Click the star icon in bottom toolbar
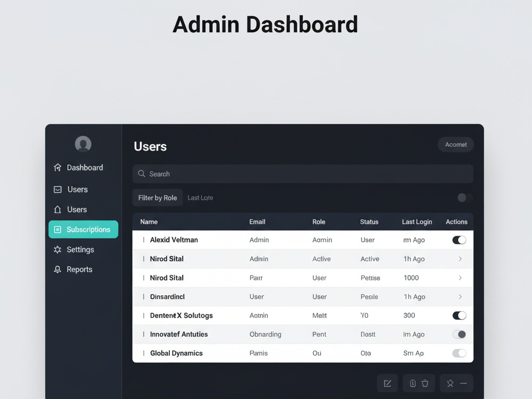The image size is (532, 399). click(x=450, y=383)
